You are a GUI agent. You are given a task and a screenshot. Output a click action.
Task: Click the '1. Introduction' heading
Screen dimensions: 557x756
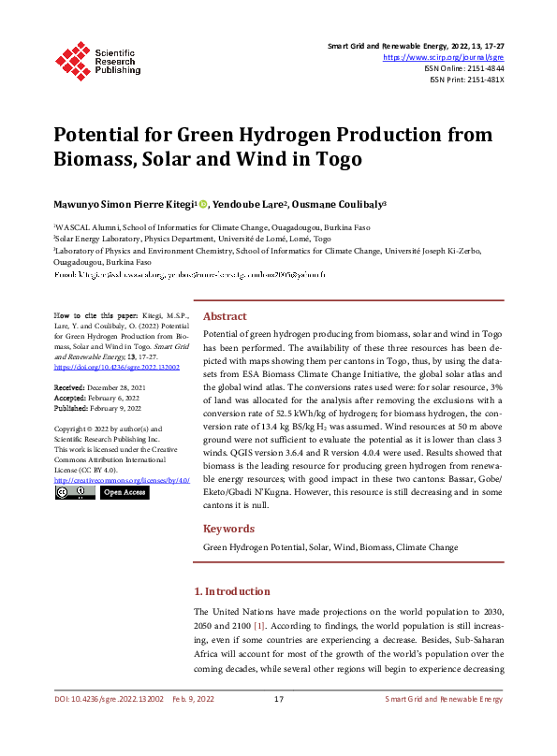pos(232,591)
